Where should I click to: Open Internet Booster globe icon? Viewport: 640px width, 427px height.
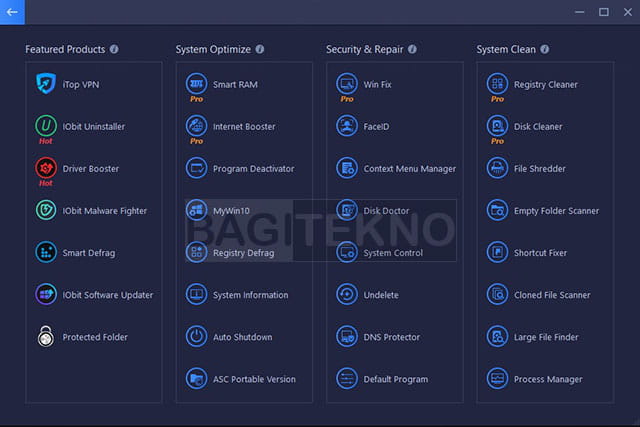(x=196, y=126)
